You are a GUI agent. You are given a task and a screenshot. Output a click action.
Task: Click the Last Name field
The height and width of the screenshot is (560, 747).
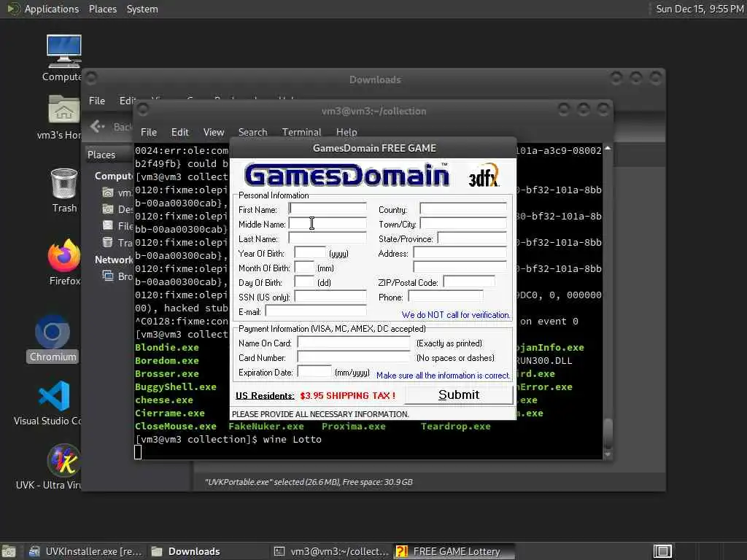pos(328,238)
